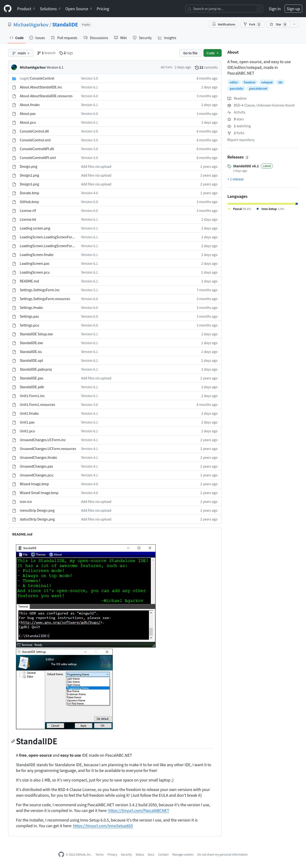Switch to the Issues tab
The height and width of the screenshot is (868, 306).
(37, 38)
